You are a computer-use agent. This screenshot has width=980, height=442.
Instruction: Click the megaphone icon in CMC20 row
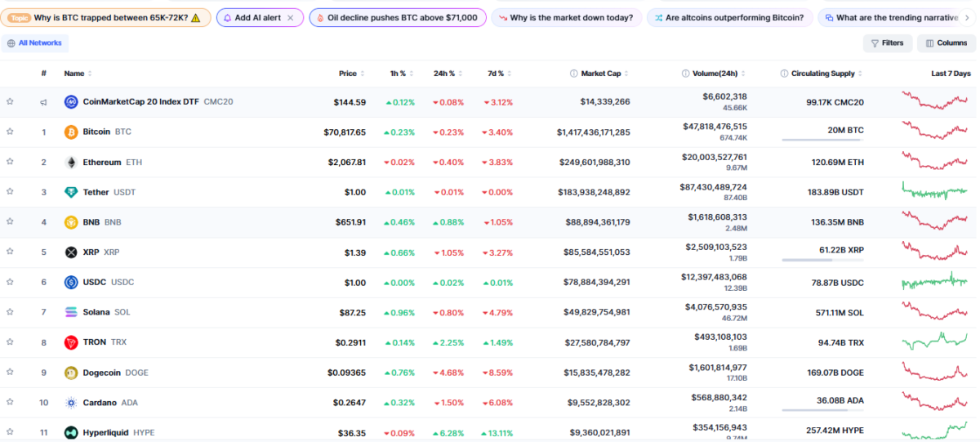point(43,102)
